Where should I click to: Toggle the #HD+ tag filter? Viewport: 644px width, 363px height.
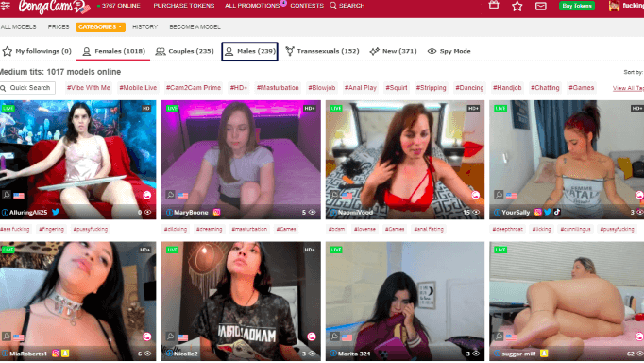(x=239, y=88)
